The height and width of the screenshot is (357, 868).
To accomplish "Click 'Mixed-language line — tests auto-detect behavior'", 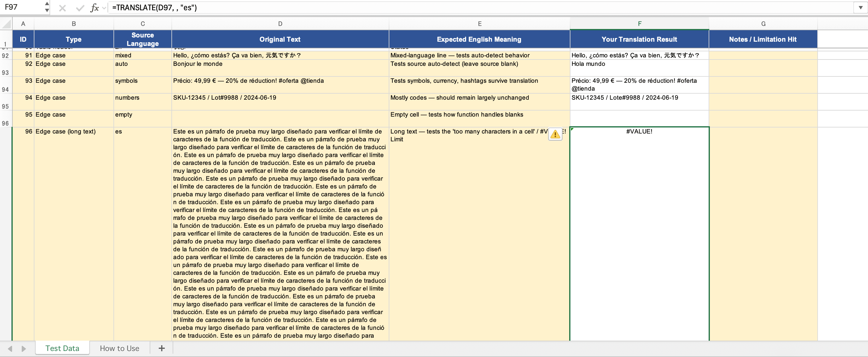I will (479, 55).
